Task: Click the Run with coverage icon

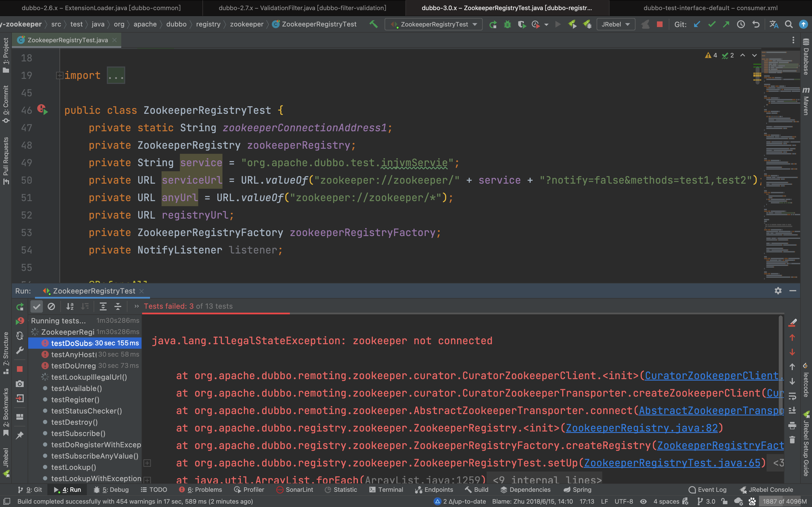Action: pos(522,24)
